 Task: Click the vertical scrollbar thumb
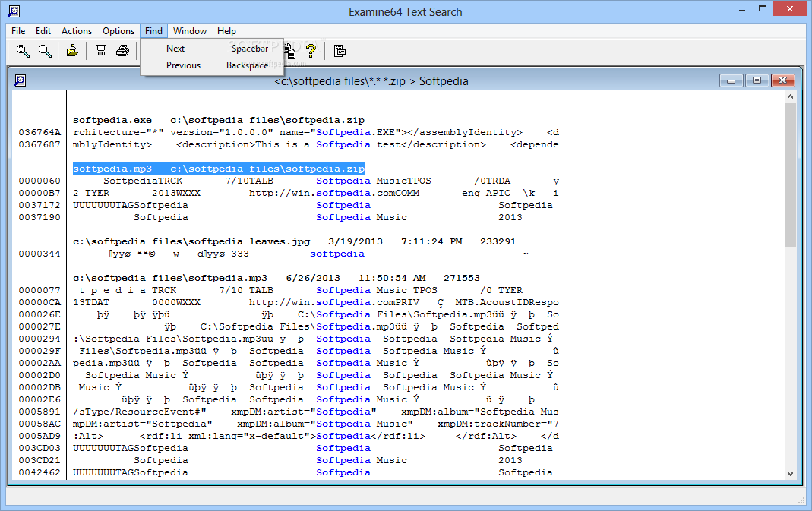tap(790, 175)
